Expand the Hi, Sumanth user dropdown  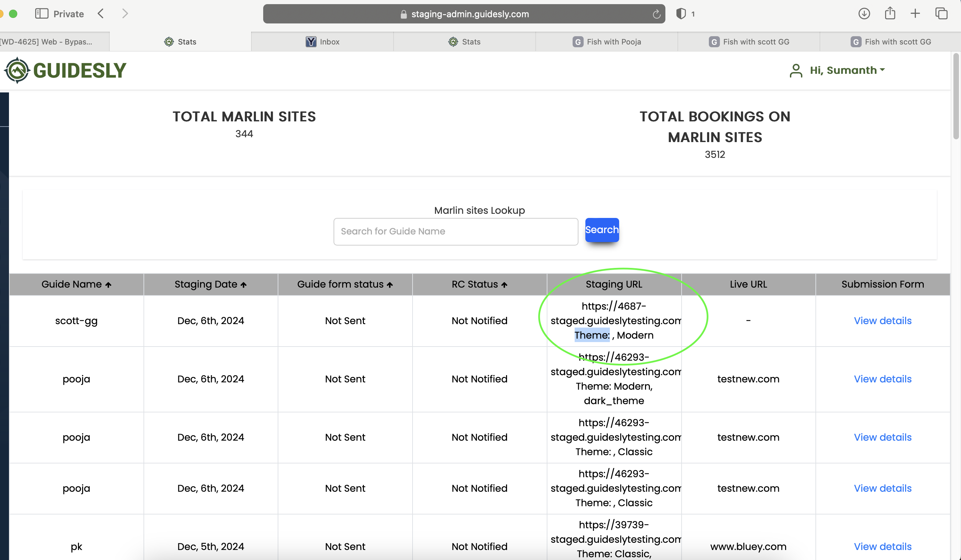point(847,70)
